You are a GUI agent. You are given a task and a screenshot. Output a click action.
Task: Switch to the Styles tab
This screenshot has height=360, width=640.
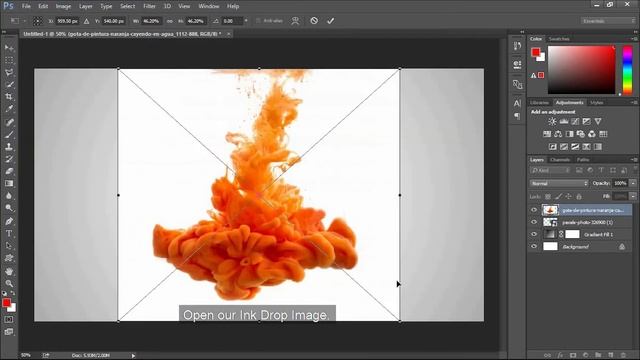coord(597,102)
